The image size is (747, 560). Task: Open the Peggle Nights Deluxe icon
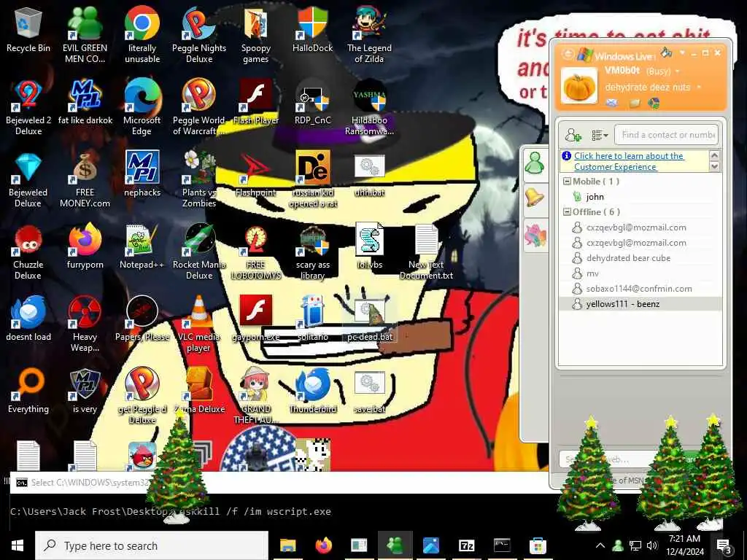199,35
